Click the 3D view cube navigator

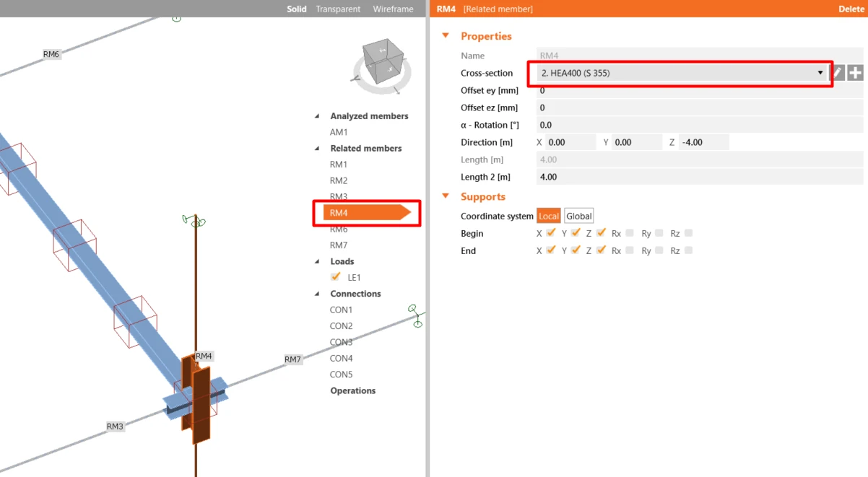pyautogui.click(x=383, y=66)
